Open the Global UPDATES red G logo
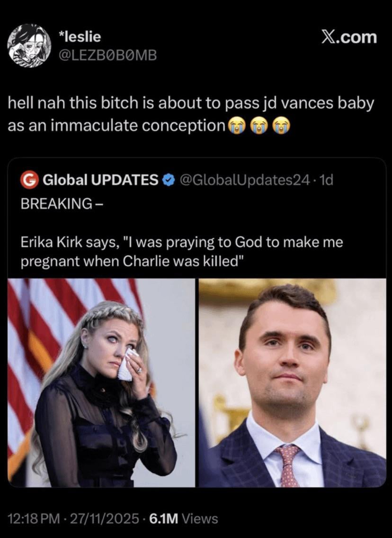Screen dimensions: 392x538 tap(30, 180)
